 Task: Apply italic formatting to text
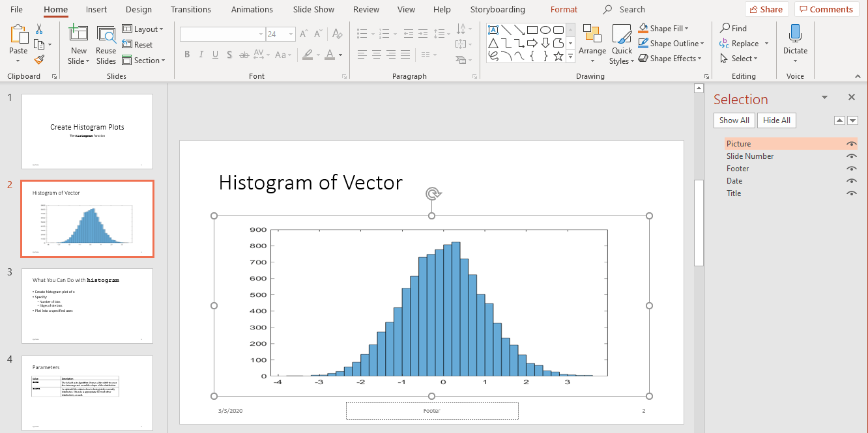[201, 55]
